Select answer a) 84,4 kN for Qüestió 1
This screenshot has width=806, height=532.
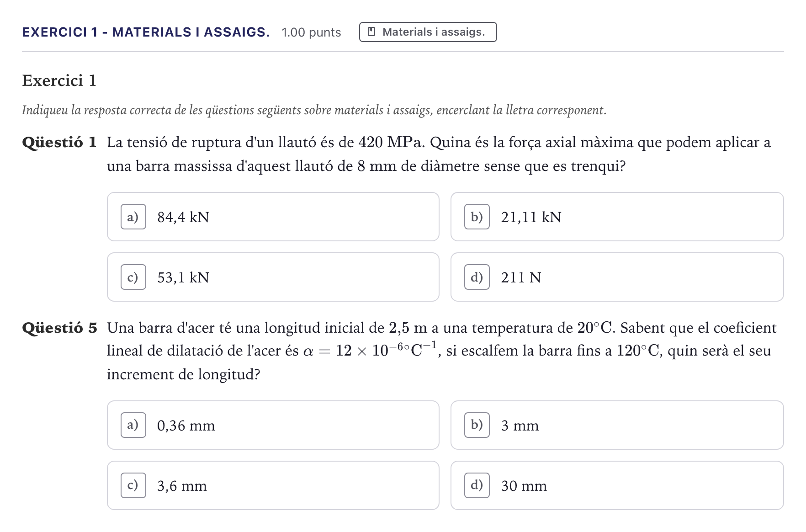pos(273,217)
